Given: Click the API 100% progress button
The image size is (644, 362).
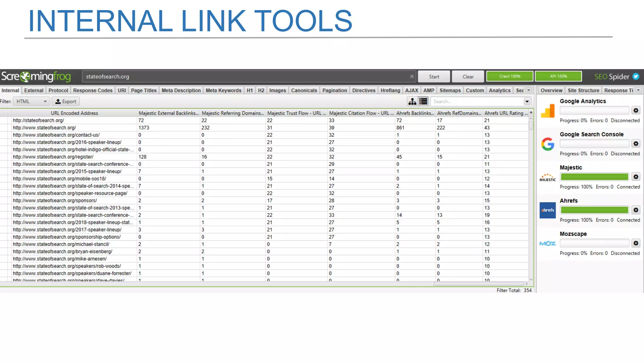Looking at the screenshot, I should [558, 76].
